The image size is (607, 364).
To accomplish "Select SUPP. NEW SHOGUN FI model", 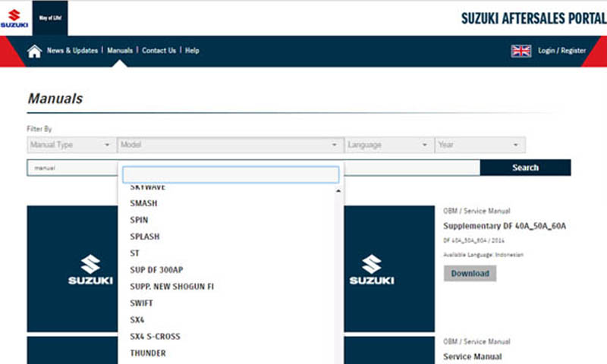I will (x=172, y=287).
